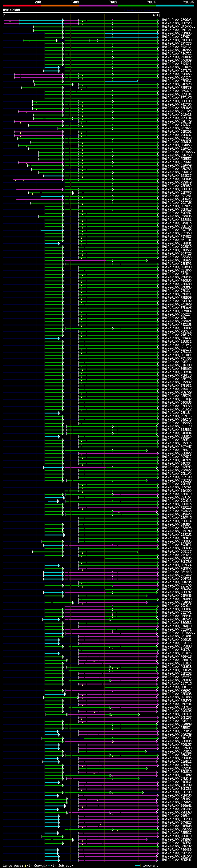The width and height of the screenshot is (197, 868).
Task: Select the UniRef100_Q37106 label
Action: click(x=177, y=585)
